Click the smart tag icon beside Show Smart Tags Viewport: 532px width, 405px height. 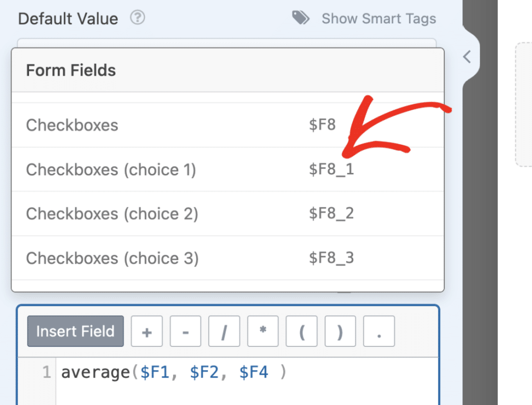(300, 17)
